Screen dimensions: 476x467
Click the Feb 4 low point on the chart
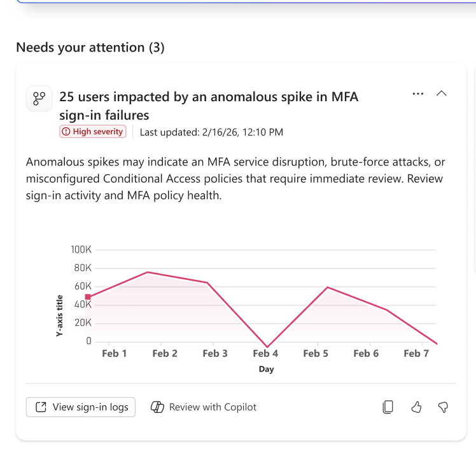267,346
